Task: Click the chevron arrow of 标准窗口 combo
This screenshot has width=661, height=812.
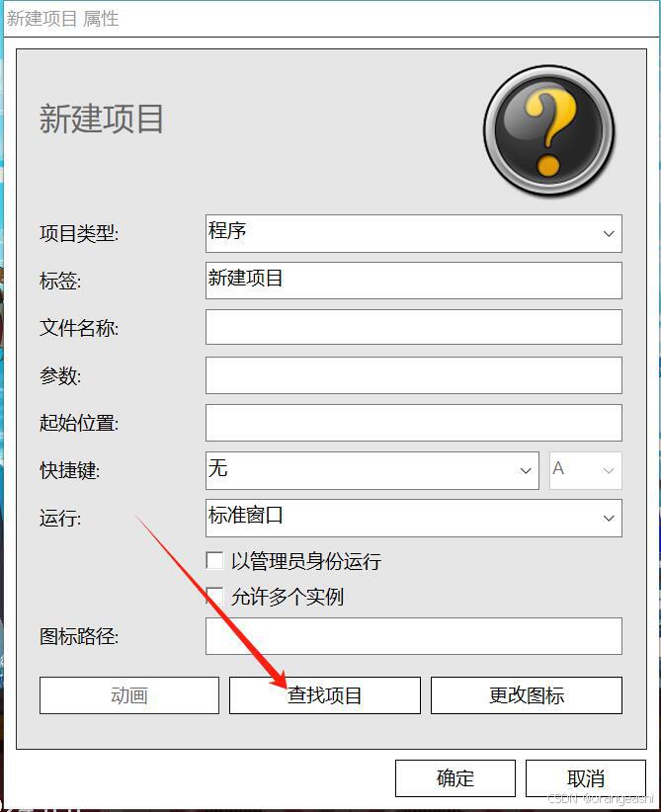Action: [609, 518]
